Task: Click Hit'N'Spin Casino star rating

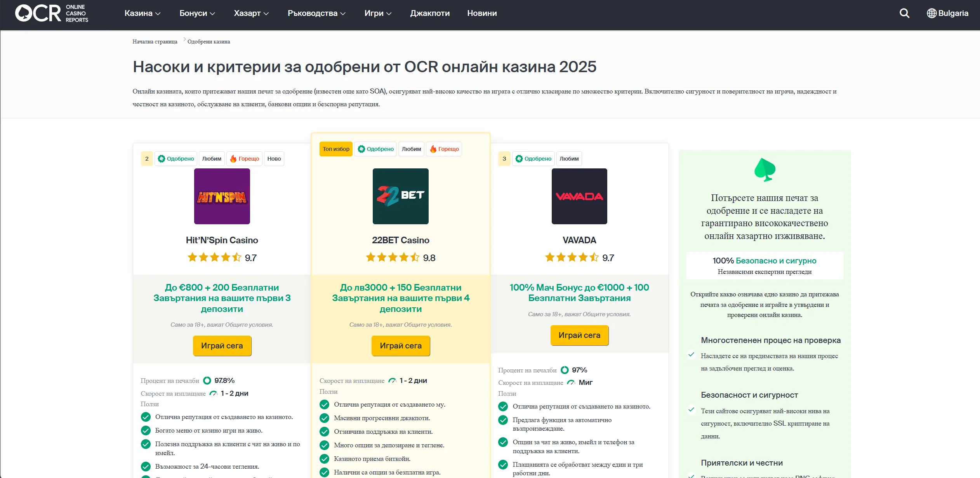Action: coord(214,258)
